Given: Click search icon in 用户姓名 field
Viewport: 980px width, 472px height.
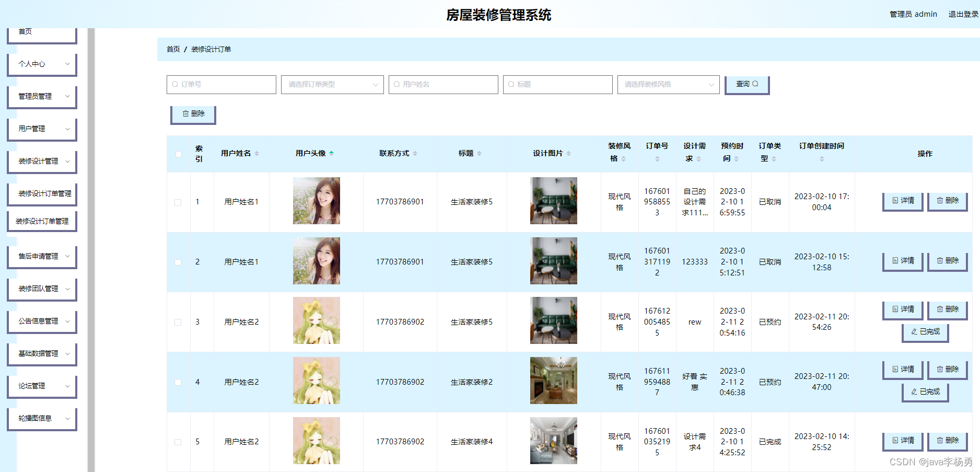Looking at the screenshot, I should pyautogui.click(x=397, y=84).
